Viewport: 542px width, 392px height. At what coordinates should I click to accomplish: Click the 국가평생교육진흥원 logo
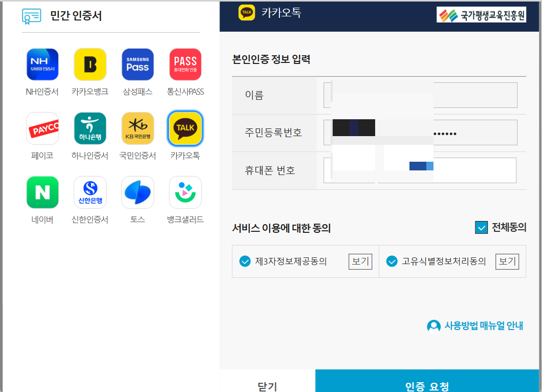[x=481, y=15]
